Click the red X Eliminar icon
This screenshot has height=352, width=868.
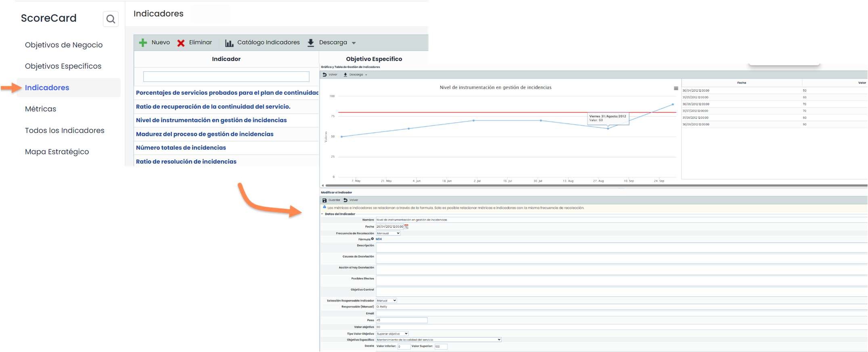181,43
